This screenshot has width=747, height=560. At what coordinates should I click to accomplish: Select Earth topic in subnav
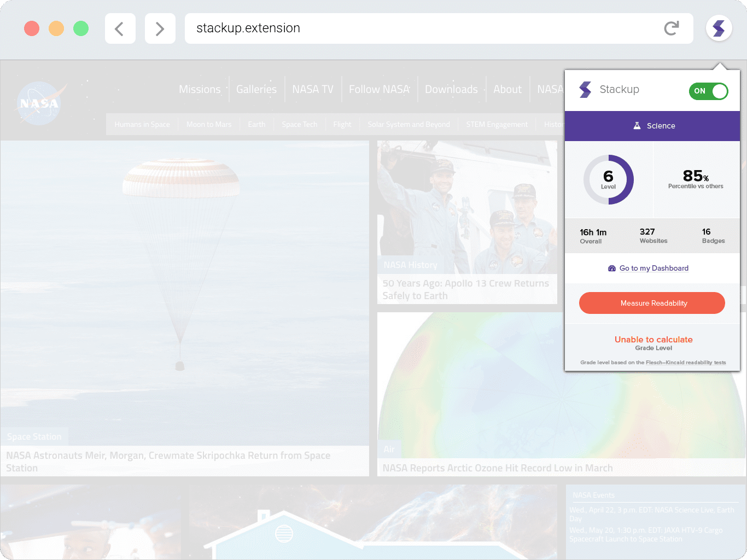[x=256, y=124]
